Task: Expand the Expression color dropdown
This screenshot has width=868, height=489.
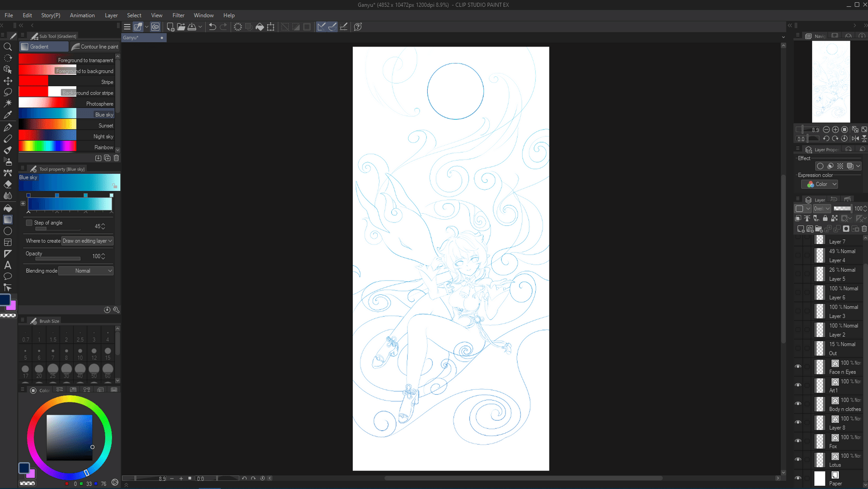Action: coord(820,184)
